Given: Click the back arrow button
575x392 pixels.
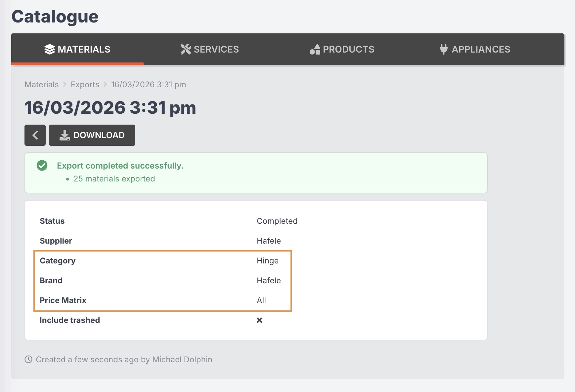Looking at the screenshot, I should pyautogui.click(x=35, y=135).
